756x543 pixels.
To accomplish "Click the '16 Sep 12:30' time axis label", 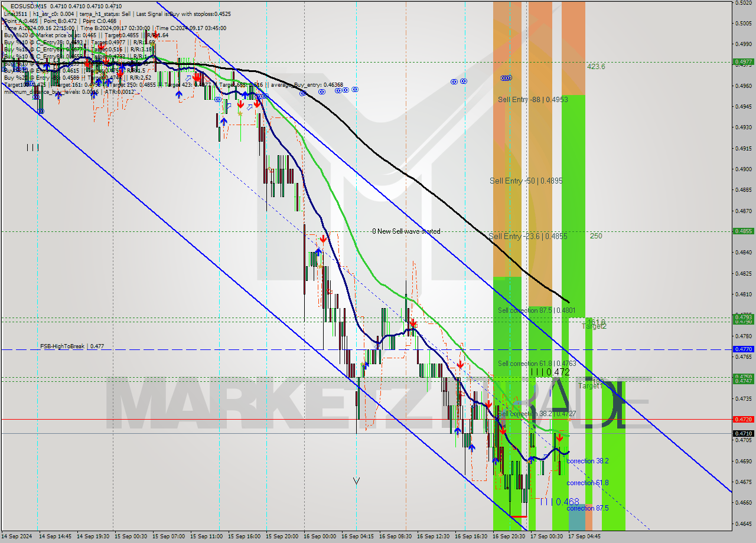I will tap(433, 537).
